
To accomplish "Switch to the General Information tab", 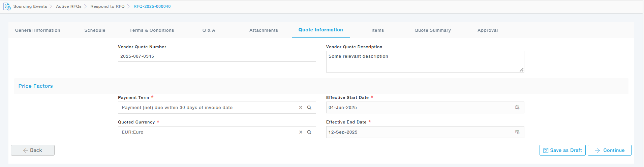I will [x=38, y=30].
